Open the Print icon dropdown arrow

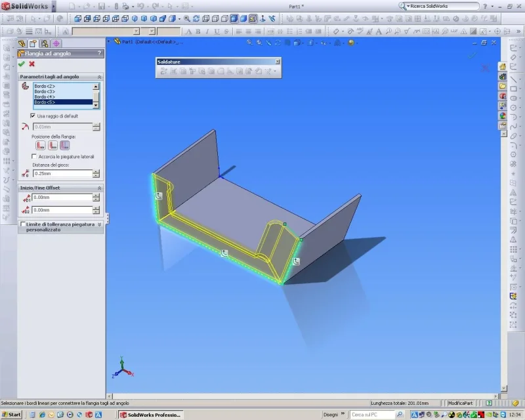coord(133,7)
